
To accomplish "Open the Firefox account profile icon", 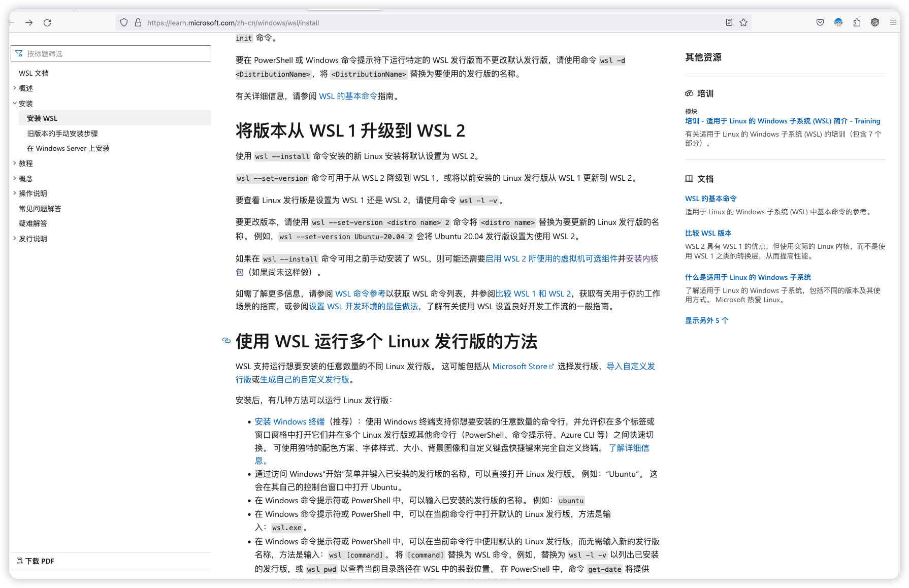I will pos(838,22).
